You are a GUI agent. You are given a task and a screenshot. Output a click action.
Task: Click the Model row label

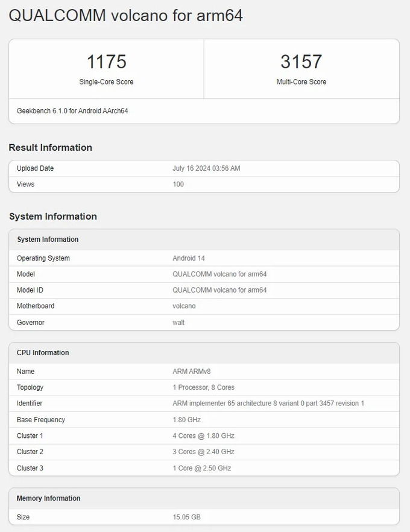click(26, 274)
